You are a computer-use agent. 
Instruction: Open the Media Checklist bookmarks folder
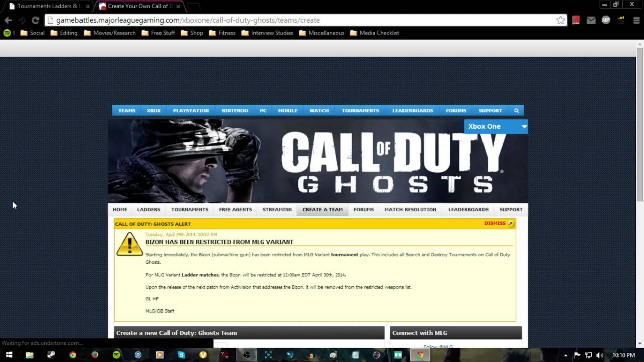pyautogui.click(x=375, y=33)
